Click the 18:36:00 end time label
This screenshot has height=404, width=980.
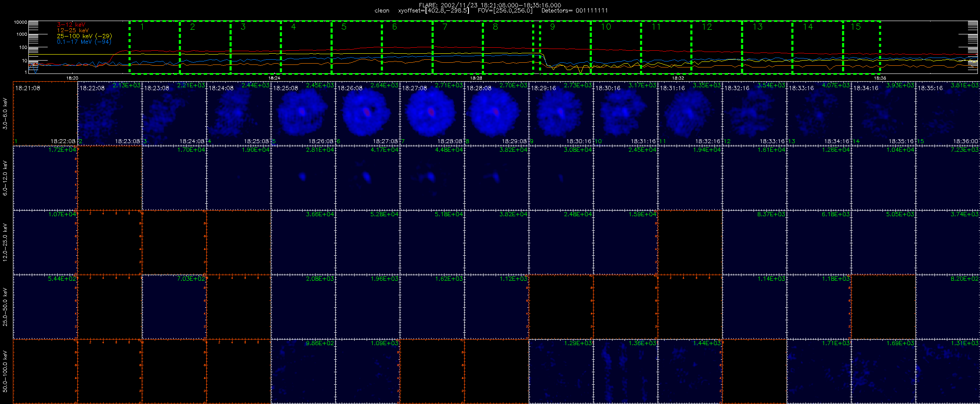point(965,141)
